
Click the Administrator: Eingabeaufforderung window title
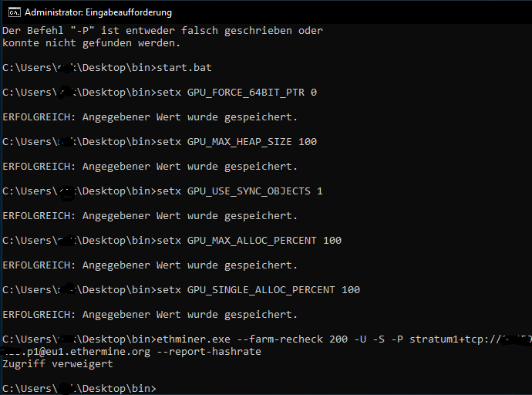click(x=98, y=12)
